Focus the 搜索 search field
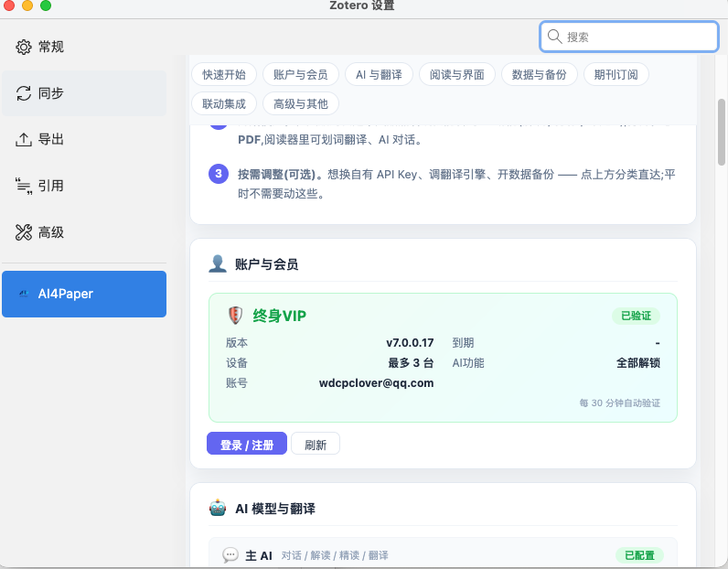This screenshot has height=569, width=728. point(629,37)
